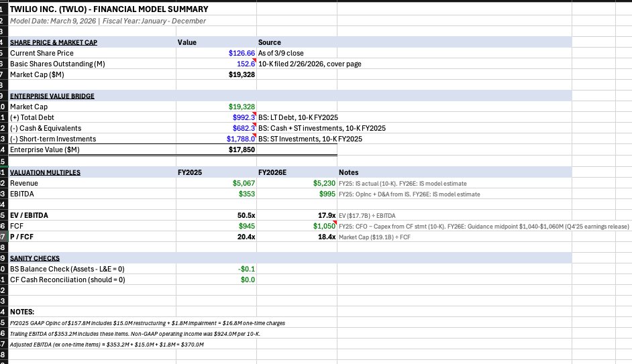
Task: Select "BS: Cash + ST investments" source cell
Action: click(322, 128)
